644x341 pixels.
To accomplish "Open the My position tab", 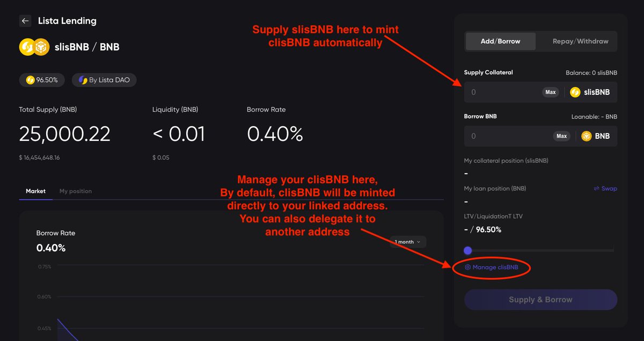I will (76, 191).
